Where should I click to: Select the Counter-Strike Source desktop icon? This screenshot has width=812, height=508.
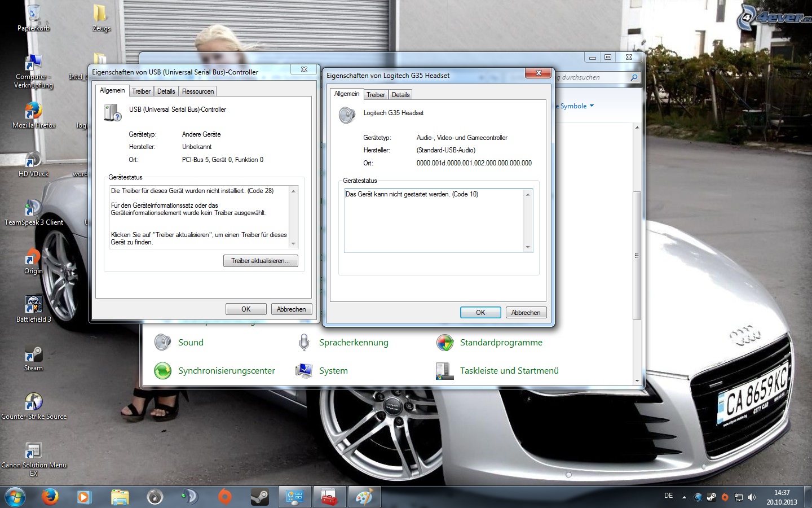pos(34,407)
